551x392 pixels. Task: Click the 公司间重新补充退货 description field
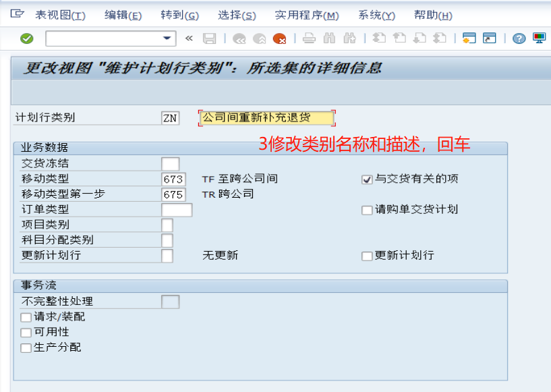coord(264,117)
